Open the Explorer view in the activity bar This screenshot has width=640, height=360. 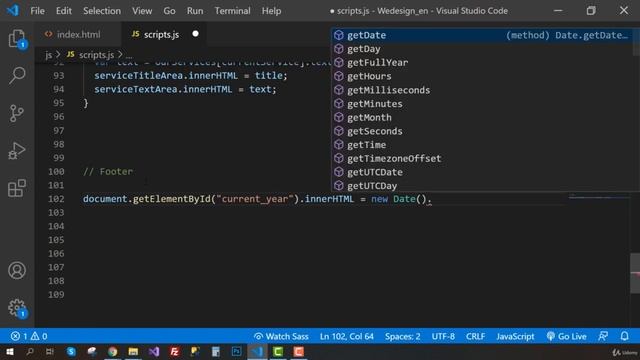(17, 38)
